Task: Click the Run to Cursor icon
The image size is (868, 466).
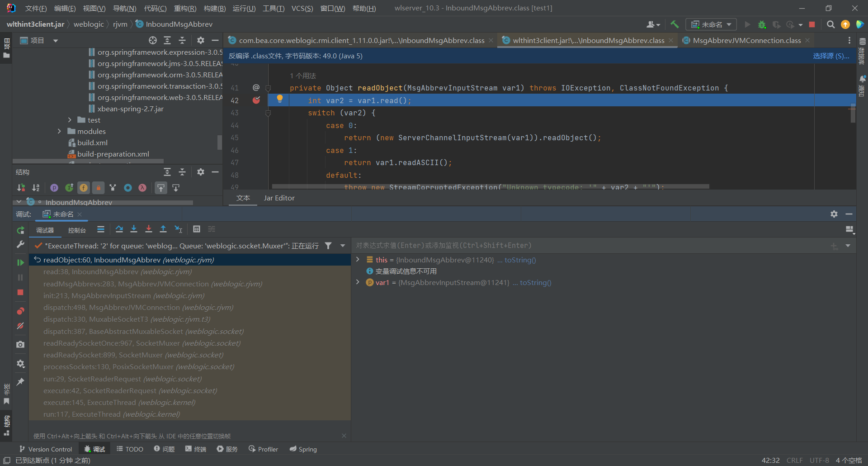Action: pyautogui.click(x=178, y=229)
